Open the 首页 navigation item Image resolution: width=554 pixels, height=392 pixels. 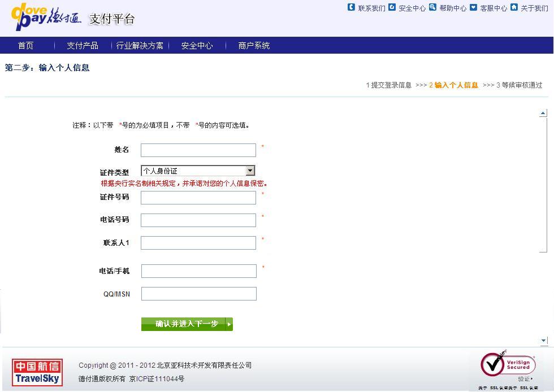(x=25, y=46)
